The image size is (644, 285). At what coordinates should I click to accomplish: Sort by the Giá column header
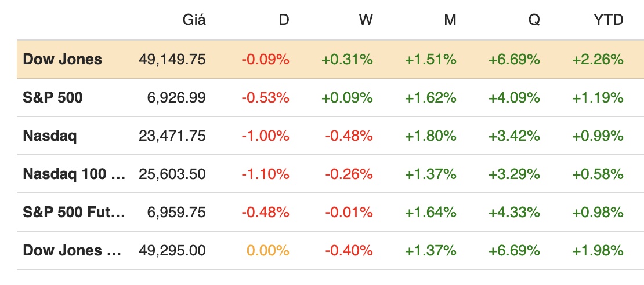tap(193, 20)
